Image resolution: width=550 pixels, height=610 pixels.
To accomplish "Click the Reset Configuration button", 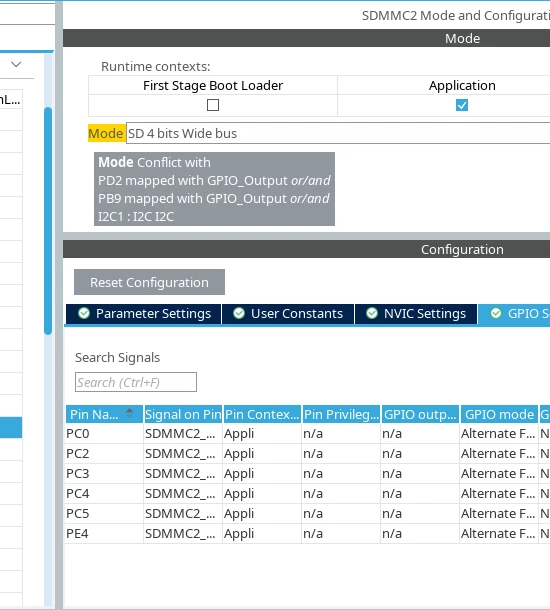I will [x=149, y=282].
